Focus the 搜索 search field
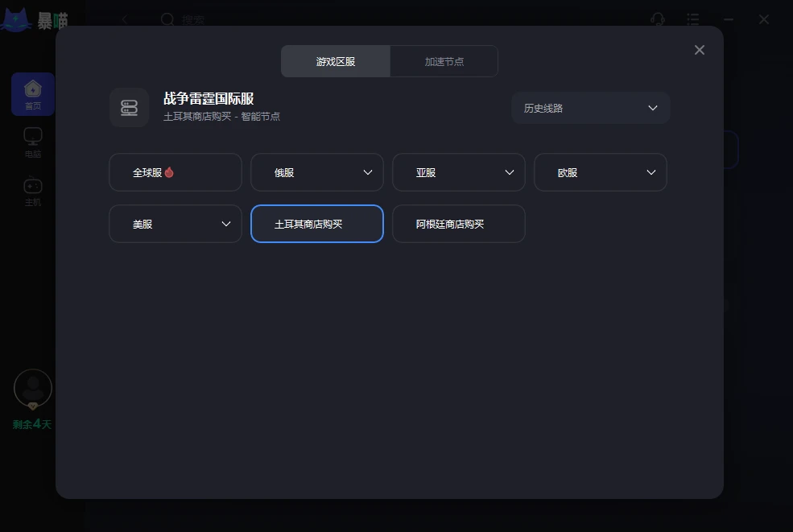 193,20
